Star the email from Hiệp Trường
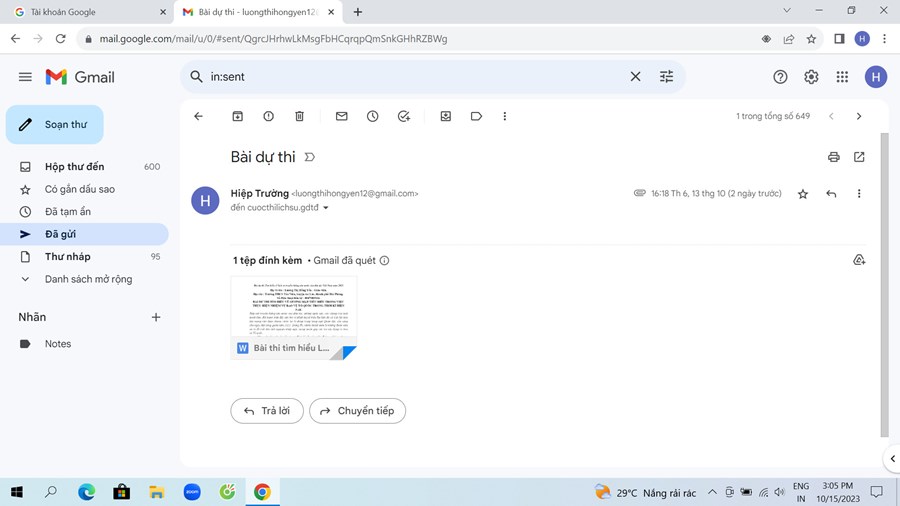The image size is (900, 506). click(802, 194)
